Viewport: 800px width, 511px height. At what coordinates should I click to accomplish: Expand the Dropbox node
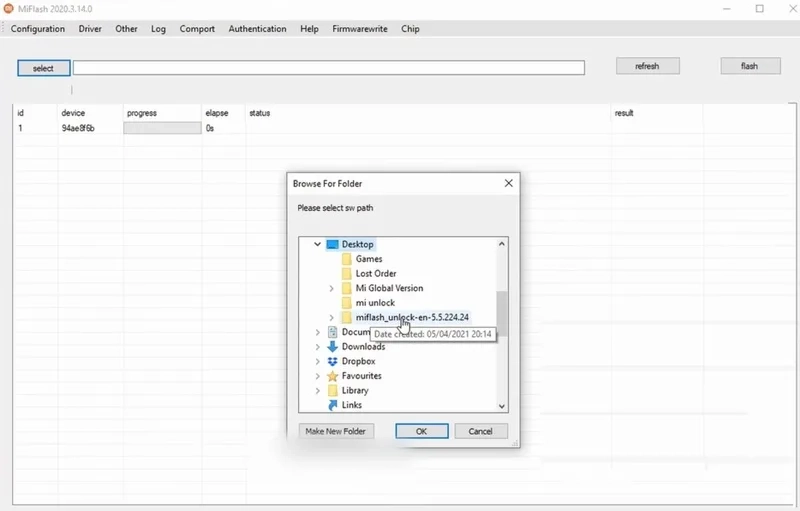pyautogui.click(x=317, y=361)
